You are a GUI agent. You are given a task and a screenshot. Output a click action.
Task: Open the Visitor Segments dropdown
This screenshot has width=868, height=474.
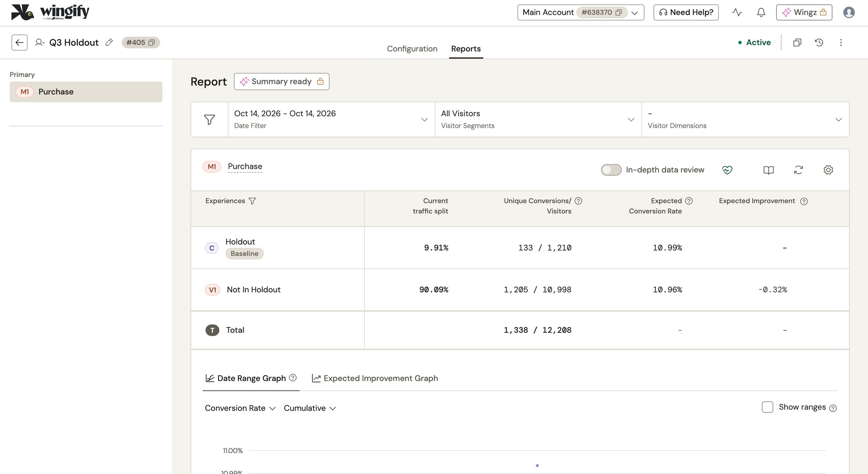point(538,119)
